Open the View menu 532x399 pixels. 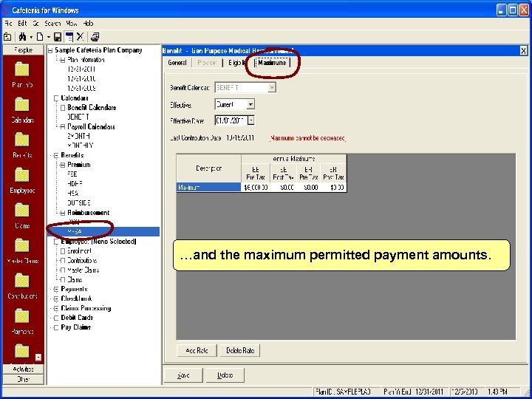point(71,24)
